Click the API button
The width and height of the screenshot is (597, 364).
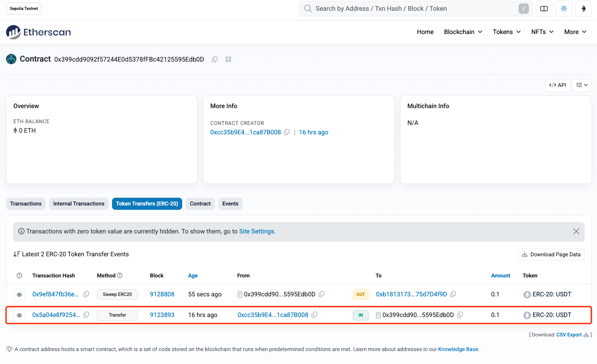558,85
